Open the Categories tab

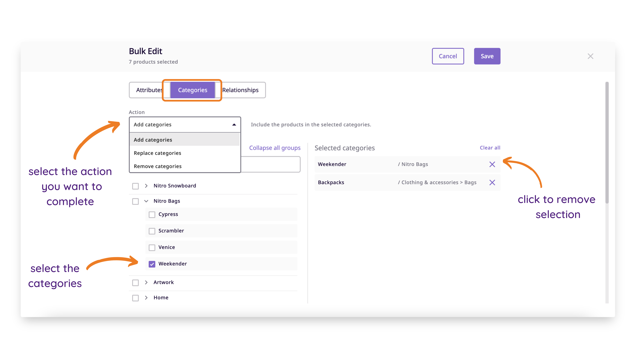tap(193, 90)
